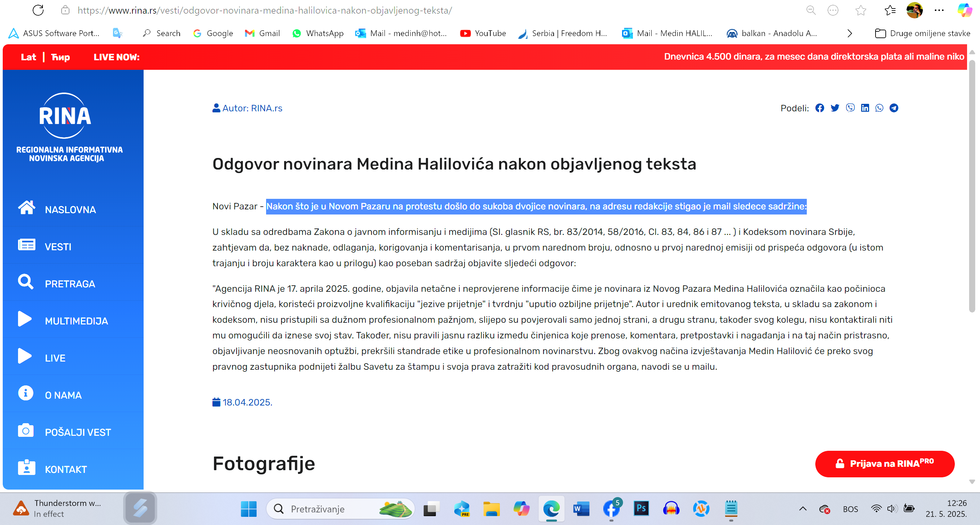Share article on LinkedIn icon

point(865,108)
